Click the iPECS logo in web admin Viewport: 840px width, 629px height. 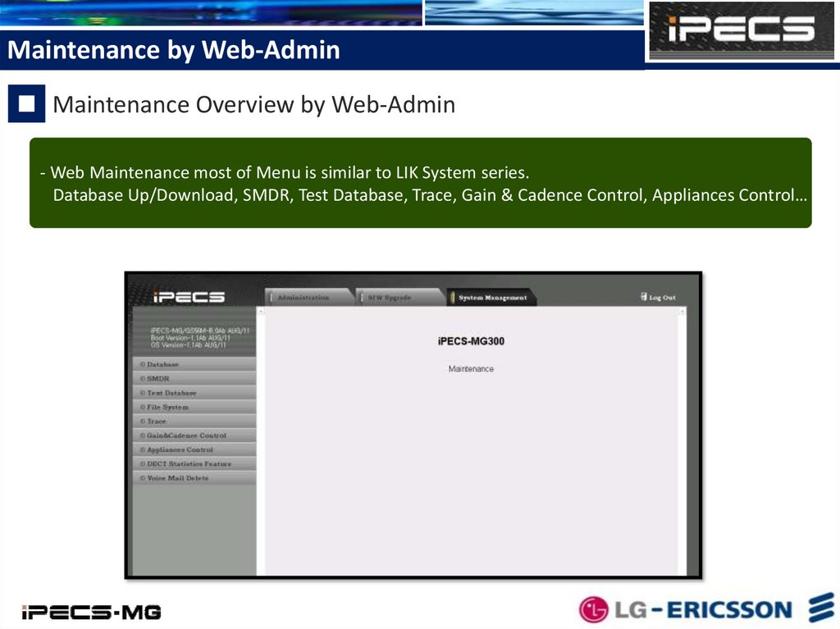(x=189, y=296)
